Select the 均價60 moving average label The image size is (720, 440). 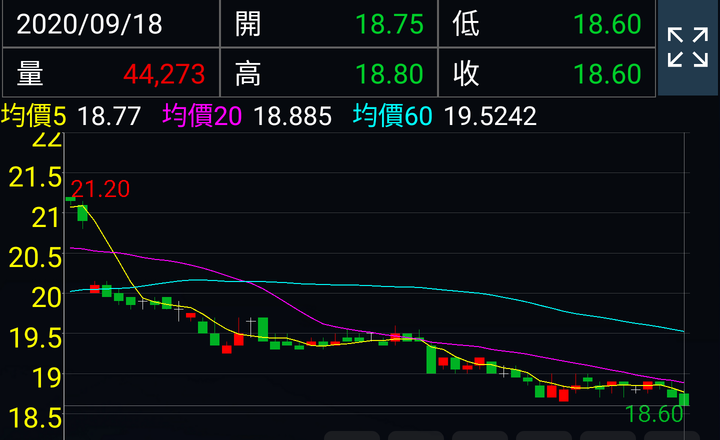pos(393,116)
